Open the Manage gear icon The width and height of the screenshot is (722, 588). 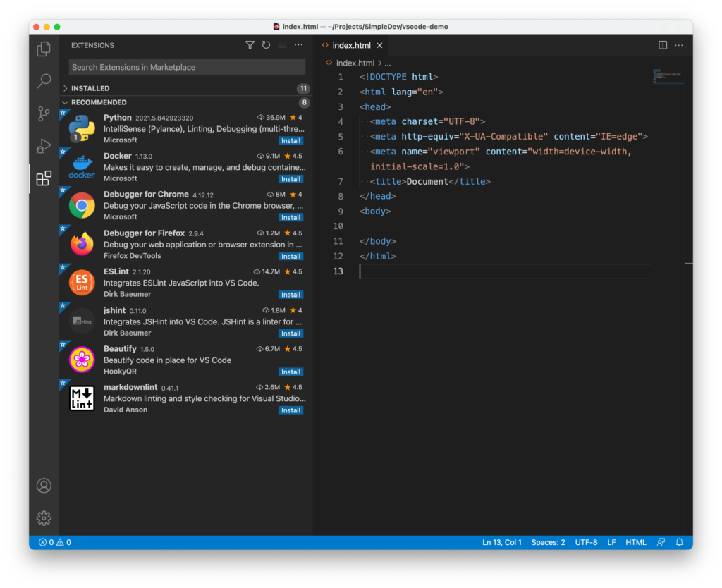point(44,518)
